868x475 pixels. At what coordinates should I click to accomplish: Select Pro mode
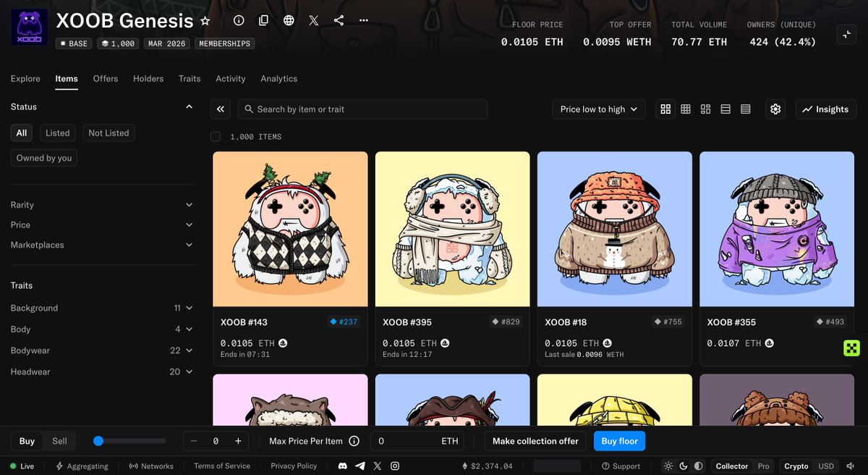[x=764, y=466]
